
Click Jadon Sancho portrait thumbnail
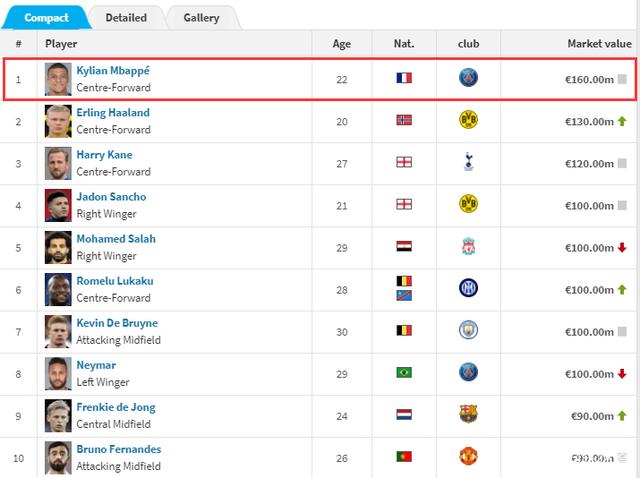point(58,205)
